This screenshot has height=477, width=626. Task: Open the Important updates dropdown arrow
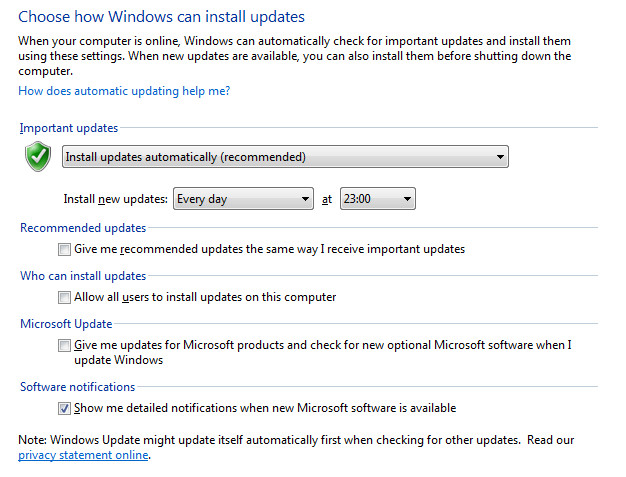tap(500, 157)
